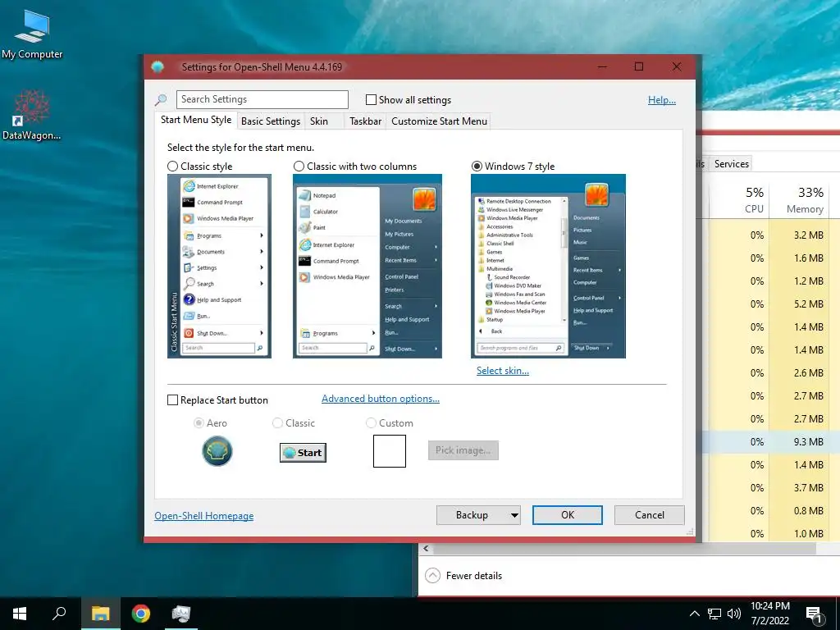
Task: Switch to Task Manager taskbar icon
Action: pos(181,614)
